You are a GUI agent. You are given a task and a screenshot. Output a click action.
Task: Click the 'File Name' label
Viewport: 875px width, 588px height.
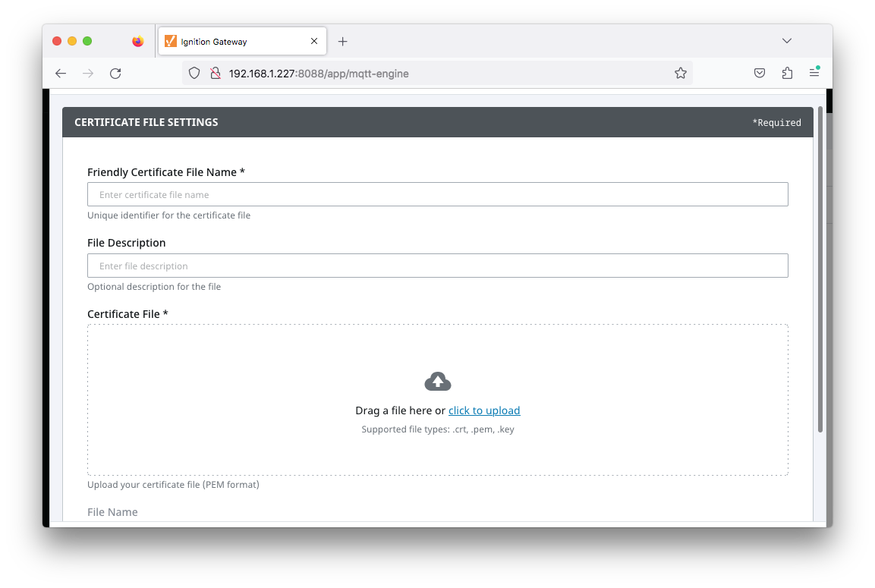(x=112, y=512)
